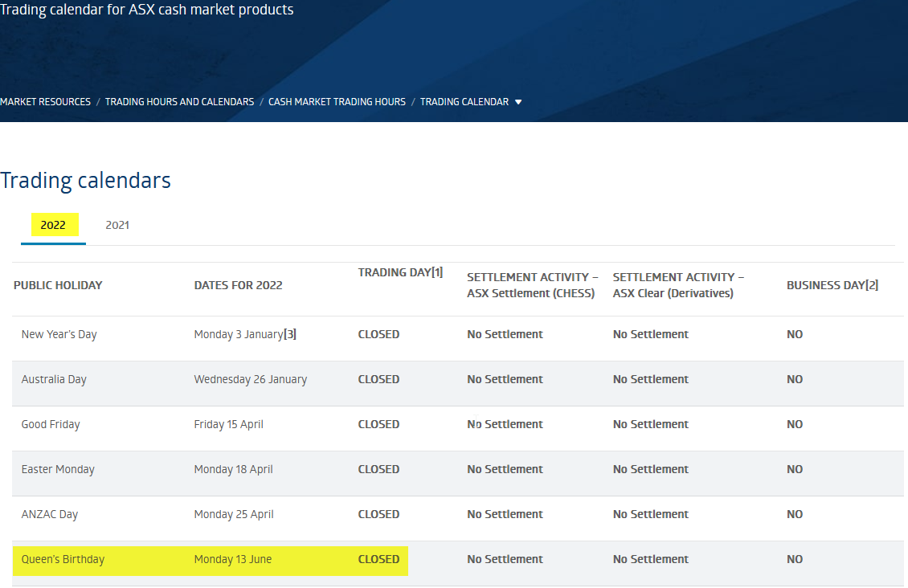Click Business Day NO in Queen's Birthday row
The image size is (908, 588).
point(795,560)
